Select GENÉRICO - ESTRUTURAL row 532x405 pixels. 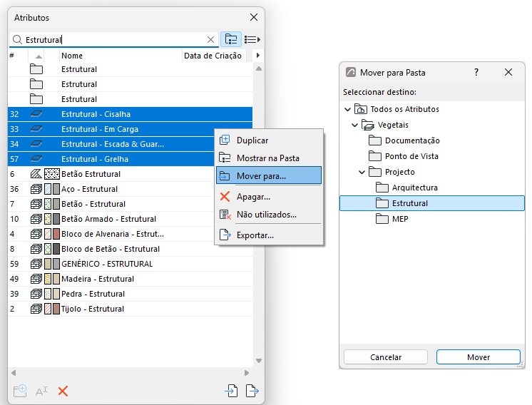point(131,264)
